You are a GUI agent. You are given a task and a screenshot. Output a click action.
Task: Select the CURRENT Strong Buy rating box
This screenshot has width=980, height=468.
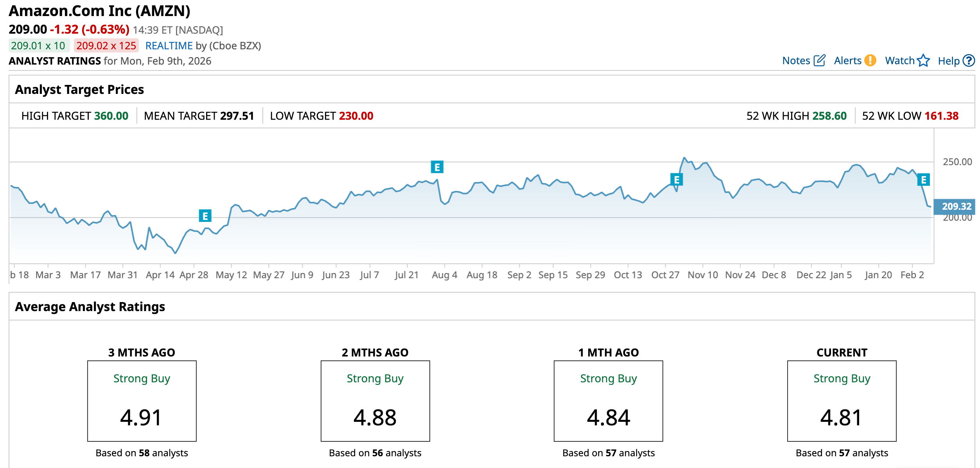tap(842, 401)
